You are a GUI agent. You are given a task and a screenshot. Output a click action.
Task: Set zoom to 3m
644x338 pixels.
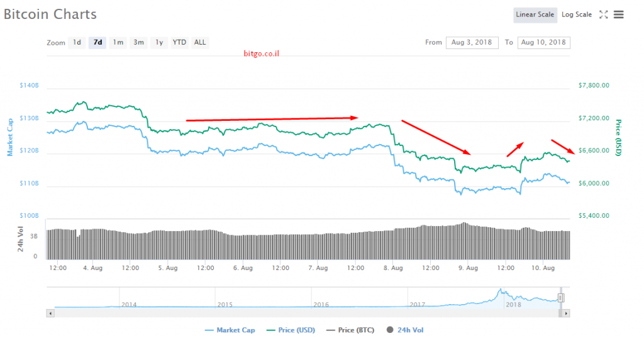138,43
